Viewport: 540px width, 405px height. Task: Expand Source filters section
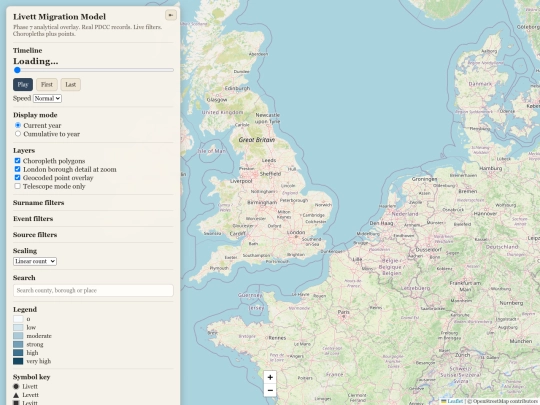[x=35, y=235]
